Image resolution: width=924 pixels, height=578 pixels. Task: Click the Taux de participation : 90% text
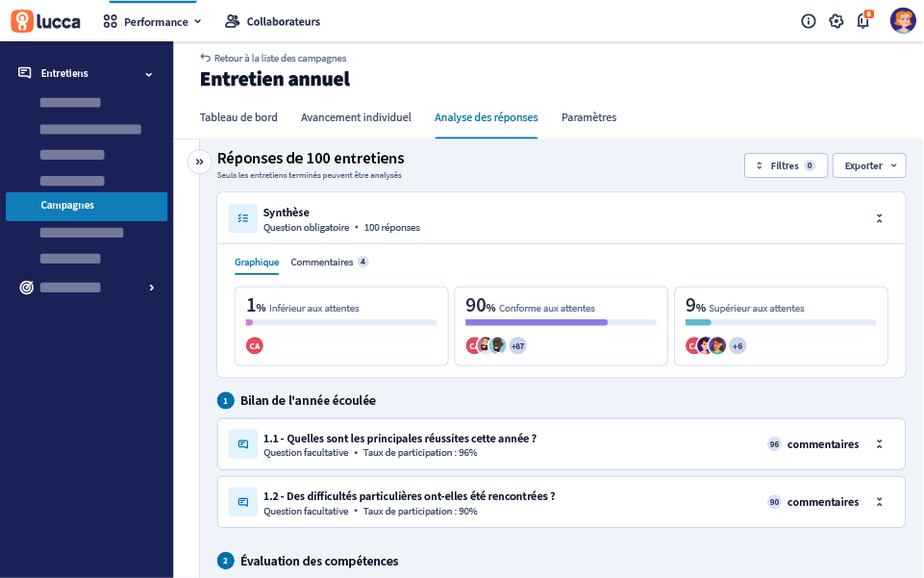pos(420,512)
